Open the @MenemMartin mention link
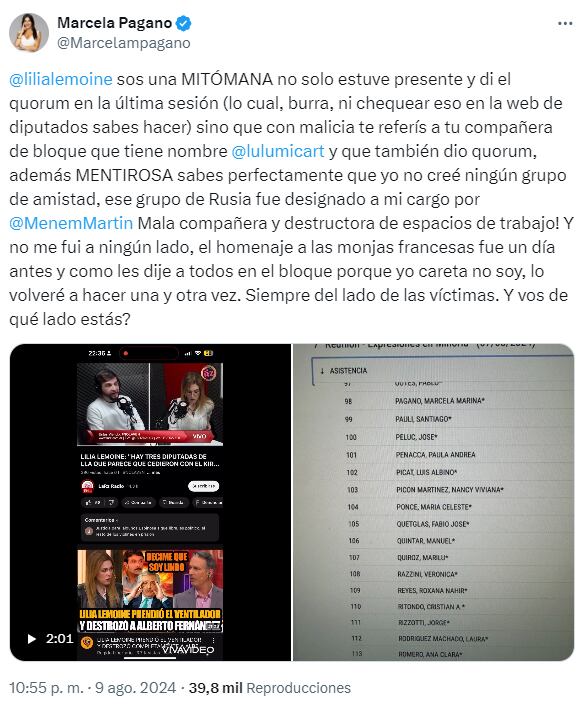The height and width of the screenshot is (704, 586). pos(71,223)
